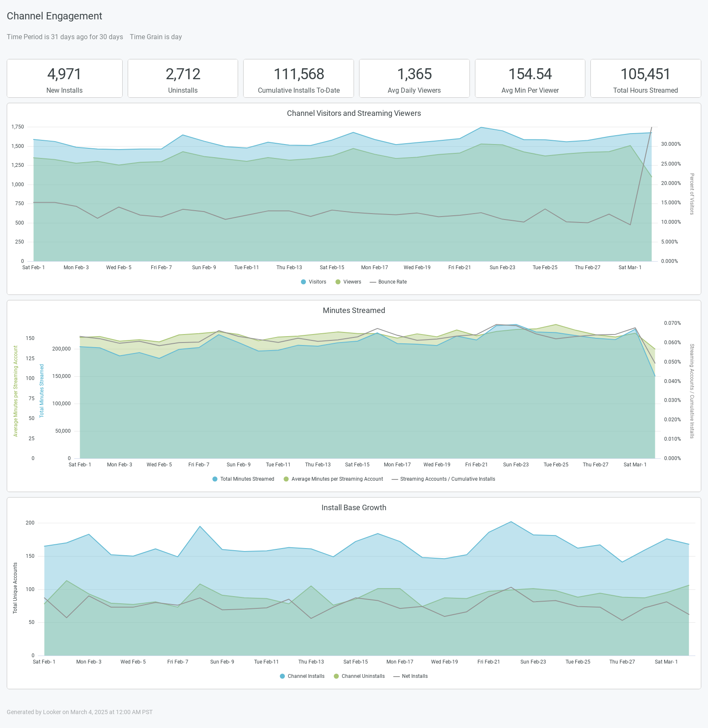Click the Time Period filter text
Screen dimensions: 708x728
(x=65, y=37)
